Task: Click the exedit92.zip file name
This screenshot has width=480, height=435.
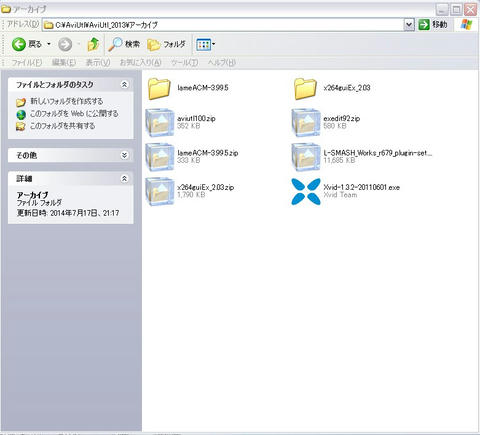Action: (x=342, y=118)
